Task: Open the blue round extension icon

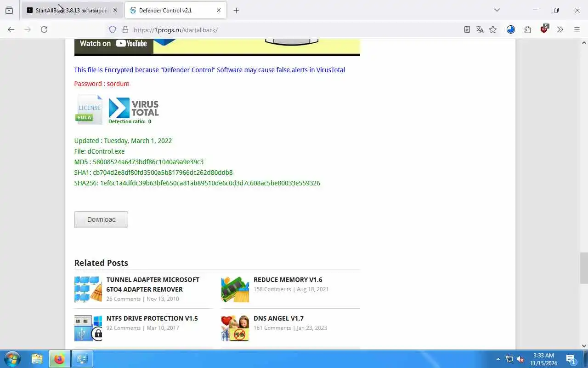Action: point(511,29)
